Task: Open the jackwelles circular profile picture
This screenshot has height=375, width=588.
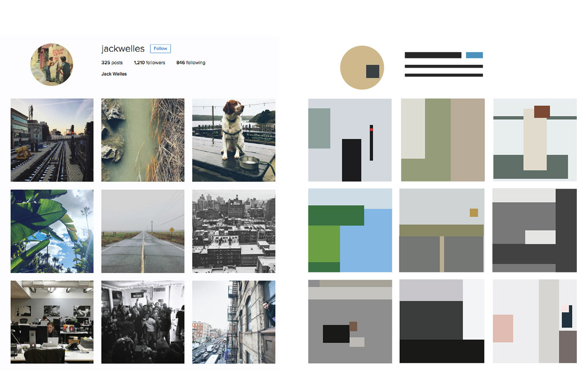Action: [52, 64]
